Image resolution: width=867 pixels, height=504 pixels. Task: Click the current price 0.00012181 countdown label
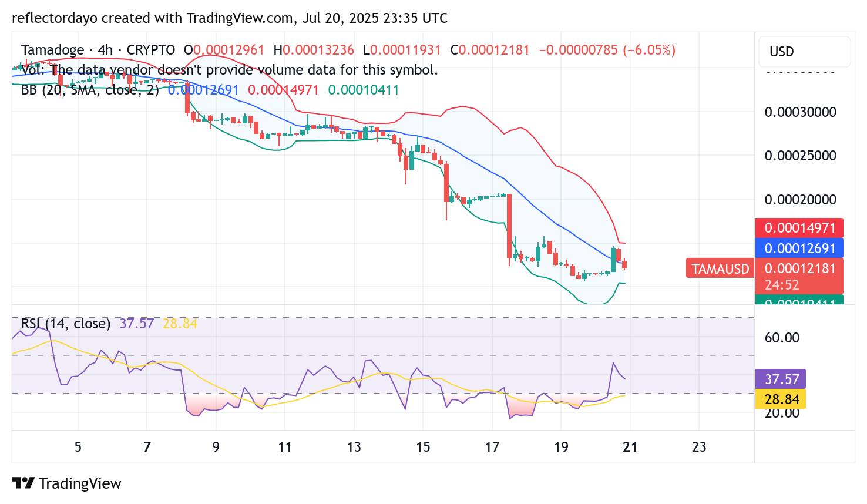(799, 276)
